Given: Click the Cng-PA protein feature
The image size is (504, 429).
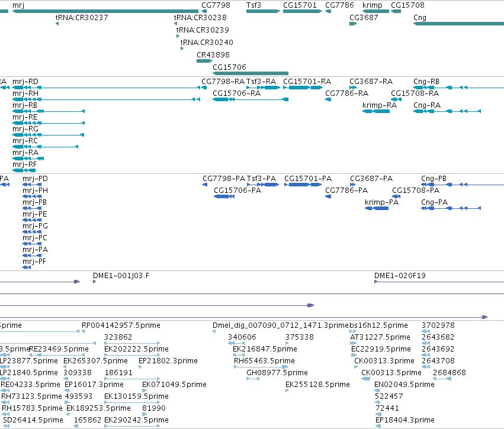Looking at the screenshot, I should pos(451,208).
